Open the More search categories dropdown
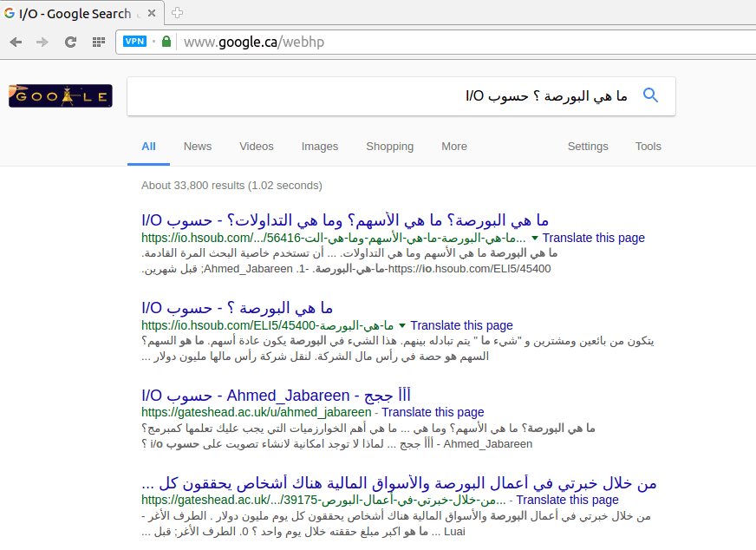Screen dimensions: 756x550 [x=453, y=147]
